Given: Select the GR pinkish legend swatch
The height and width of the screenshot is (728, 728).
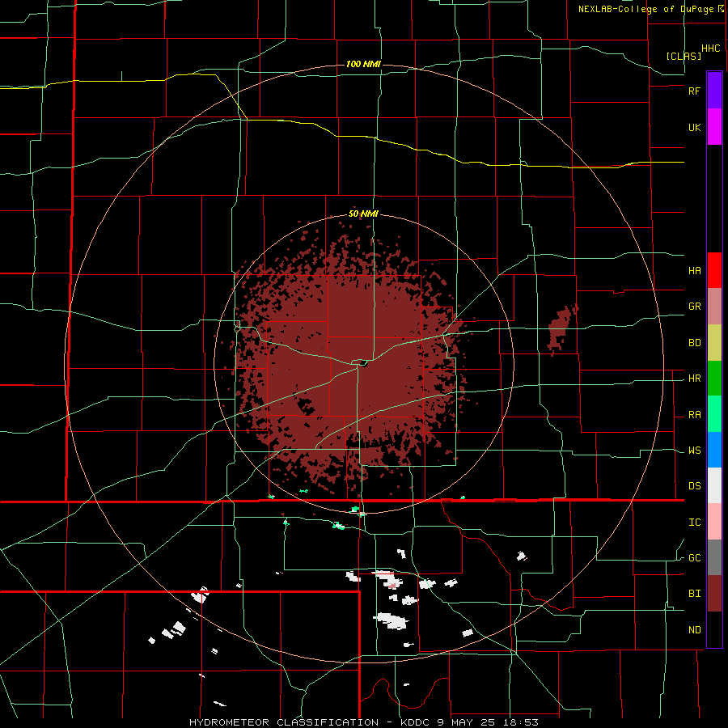Looking at the screenshot, I should pyautogui.click(x=714, y=306).
